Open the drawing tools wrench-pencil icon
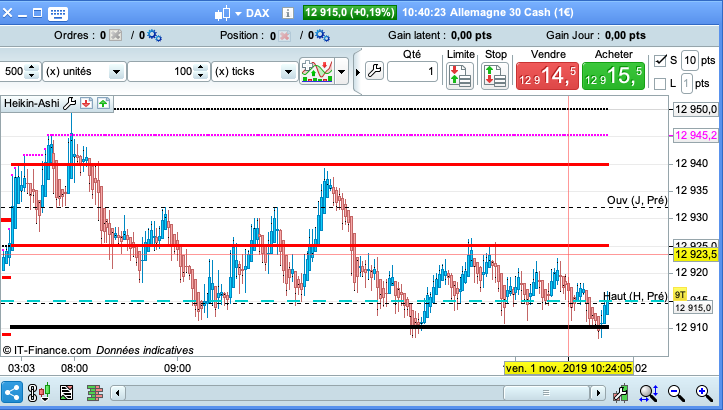 [621, 393]
